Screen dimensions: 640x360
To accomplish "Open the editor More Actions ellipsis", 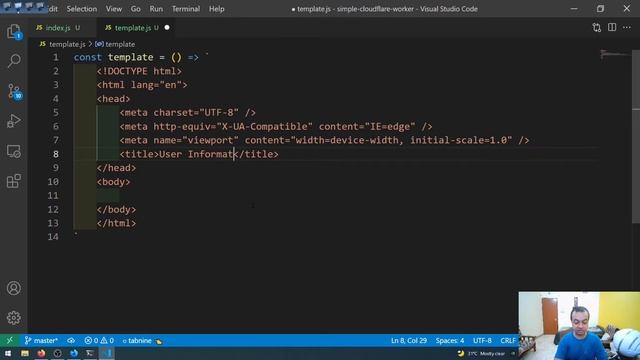I will [x=627, y=27].
